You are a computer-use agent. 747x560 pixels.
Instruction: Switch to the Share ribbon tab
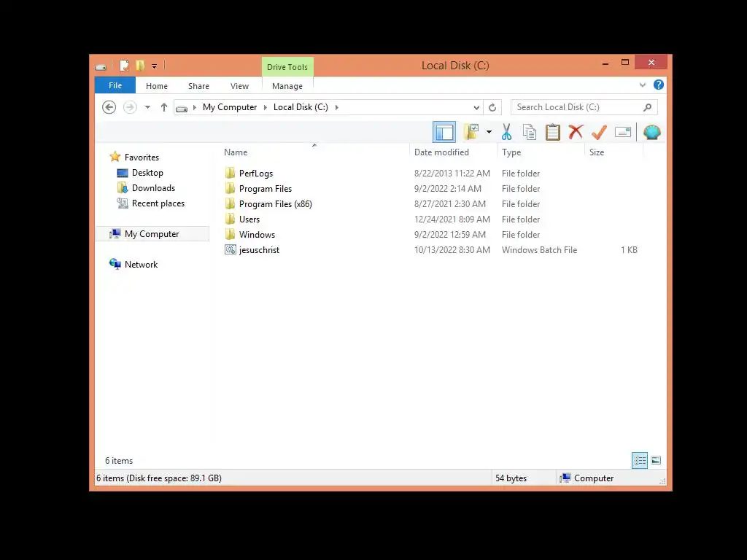(x=198, y=86)
